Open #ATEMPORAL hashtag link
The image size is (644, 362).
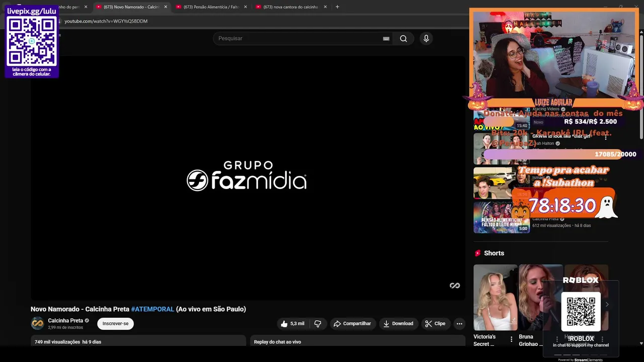(152, 309)
